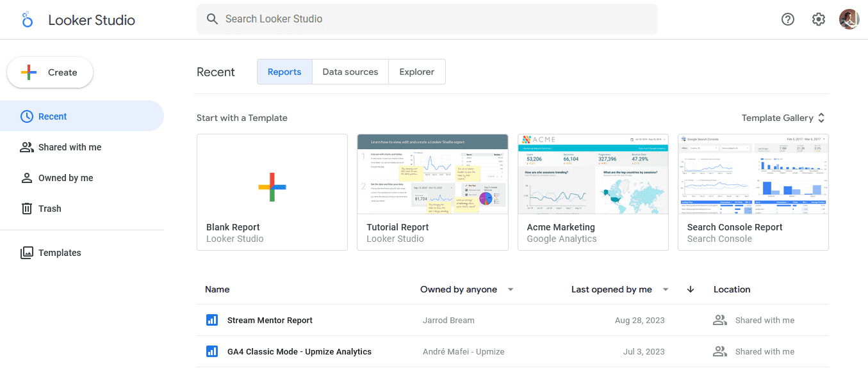
Task: Open the Tutorial Report template thumbnail
Action: (x=432, y=174)
